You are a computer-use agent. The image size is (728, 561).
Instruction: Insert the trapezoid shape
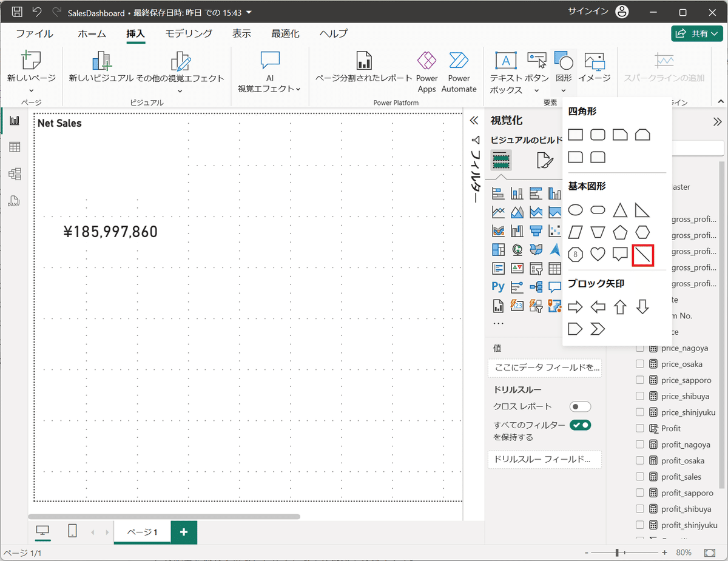coord(598,232)
